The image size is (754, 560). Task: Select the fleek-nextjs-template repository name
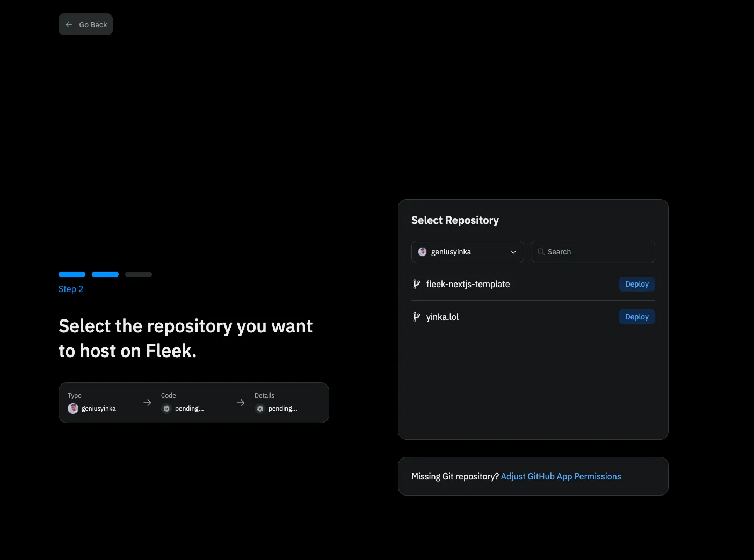click(x=468, y=284)
